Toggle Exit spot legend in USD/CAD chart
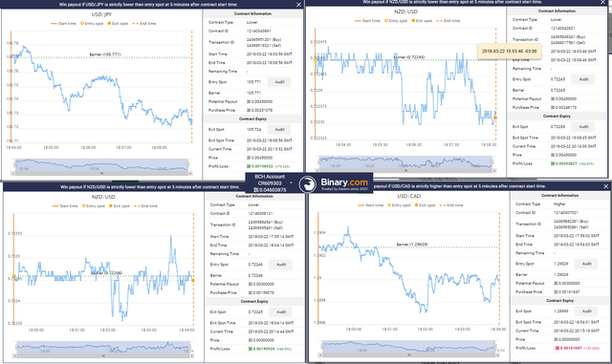The image size is (612, 364). (x=425, y=205)
